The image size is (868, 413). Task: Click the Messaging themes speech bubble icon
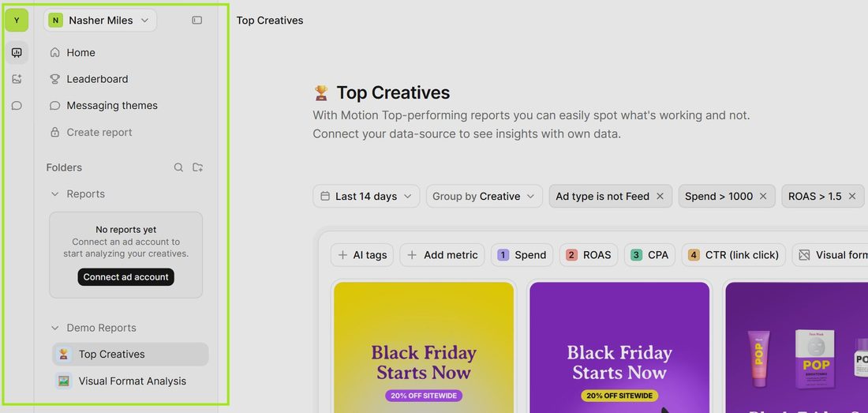(x=54, y=106)
